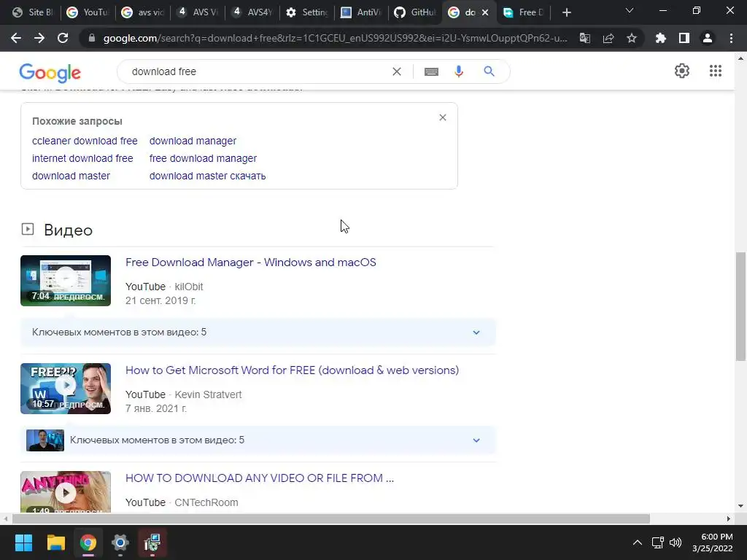Switch to the Site Bl tab
This screenshot has width=747, height=560.
33,12
